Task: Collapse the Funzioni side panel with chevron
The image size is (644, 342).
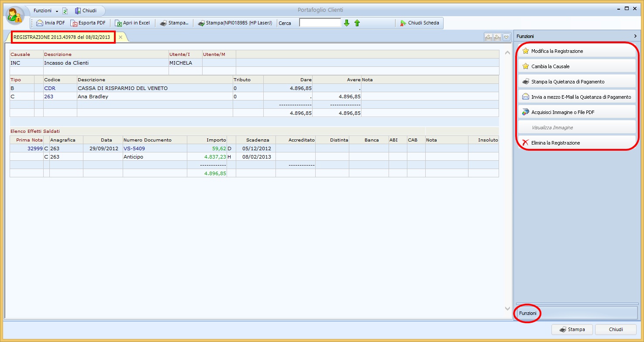Action: click(x=635, y=36)
